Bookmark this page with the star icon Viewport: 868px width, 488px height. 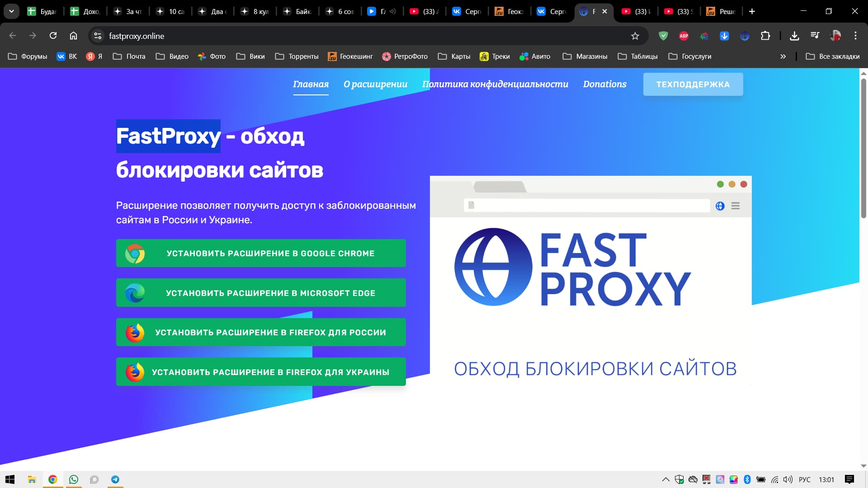635,36
